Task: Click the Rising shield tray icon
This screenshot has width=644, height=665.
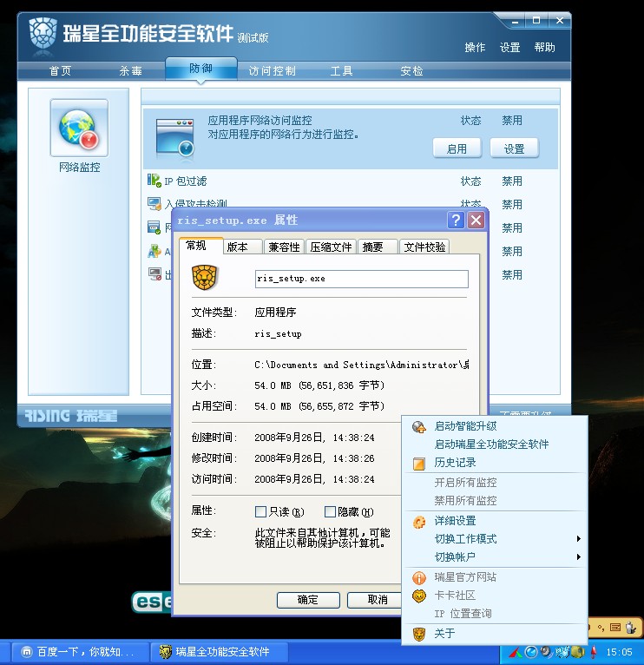Action: pyautogui.click(x=562, y=651)
